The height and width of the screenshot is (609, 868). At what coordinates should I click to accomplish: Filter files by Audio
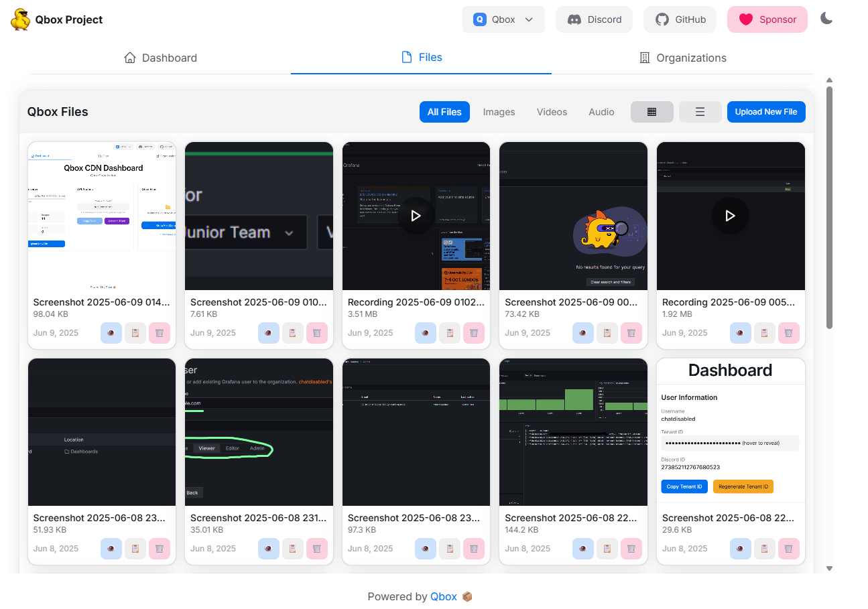tap(601, 112)
